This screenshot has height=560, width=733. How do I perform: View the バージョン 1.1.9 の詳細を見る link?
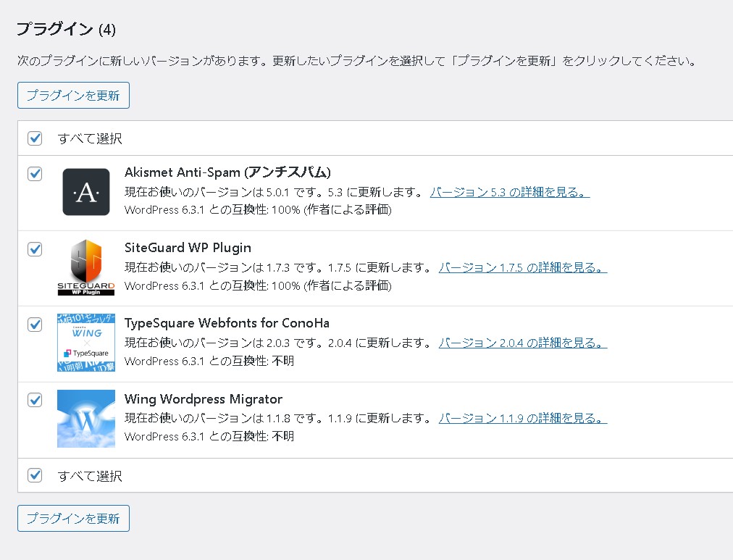pos(522,419)
